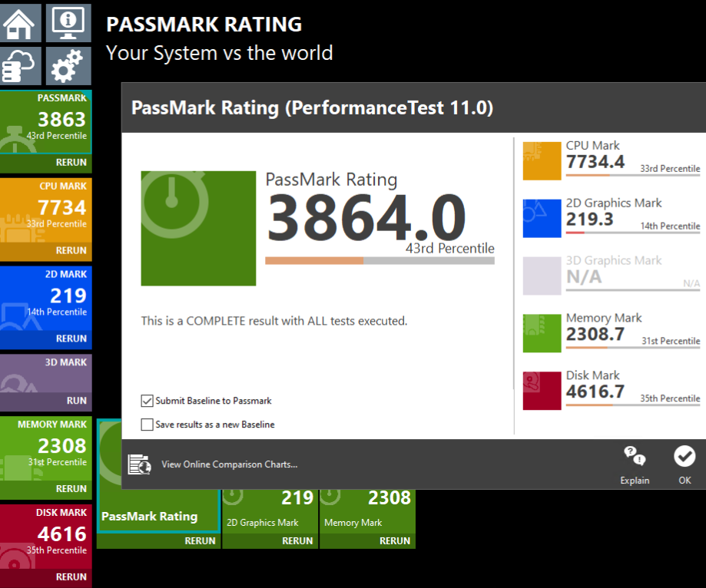
Task: Select the MEMORY MARK 2308 sidebar tile
Action: point(46,448)
